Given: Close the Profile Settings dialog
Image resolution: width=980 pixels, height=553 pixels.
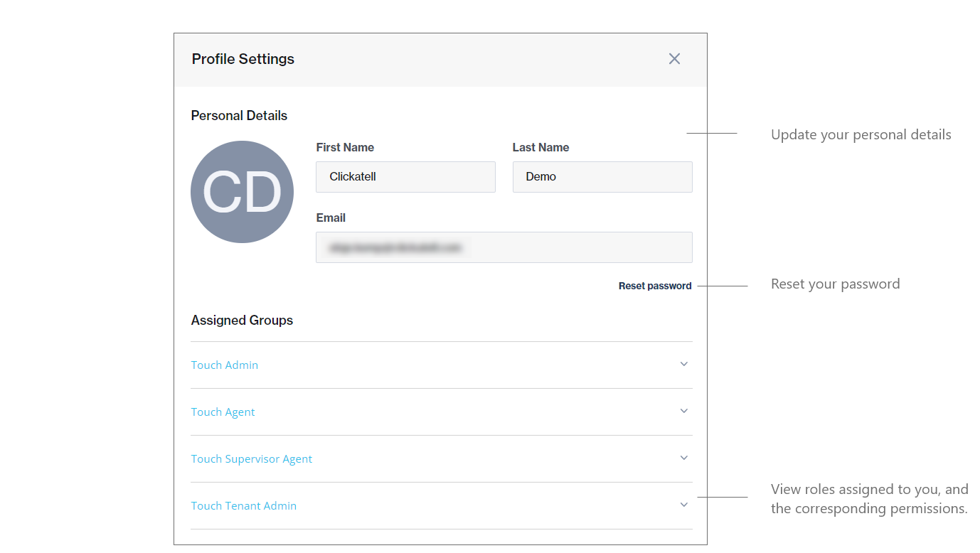Looking at the screenshot, I should tap(674, 59).
